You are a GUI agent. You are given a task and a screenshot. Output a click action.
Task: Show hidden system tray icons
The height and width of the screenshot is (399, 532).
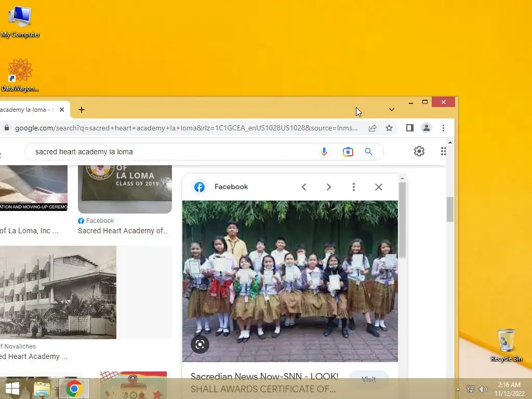458,389
